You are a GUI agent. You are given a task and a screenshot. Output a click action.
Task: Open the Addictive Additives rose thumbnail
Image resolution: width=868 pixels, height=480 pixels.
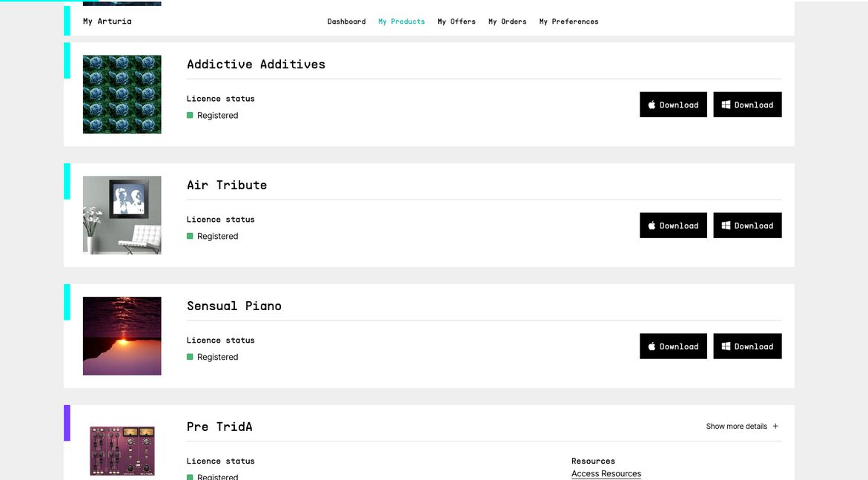[122, 94]
